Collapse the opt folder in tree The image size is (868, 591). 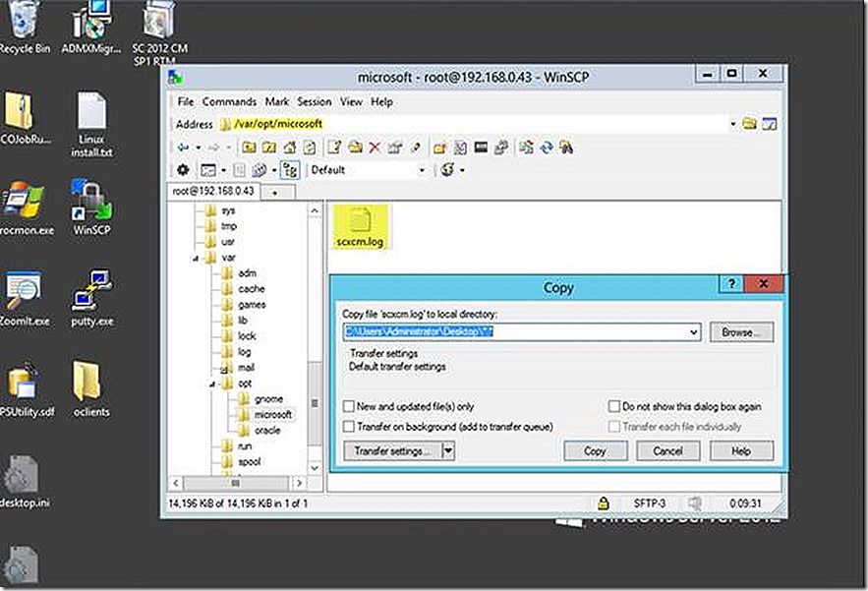(212, 384)
